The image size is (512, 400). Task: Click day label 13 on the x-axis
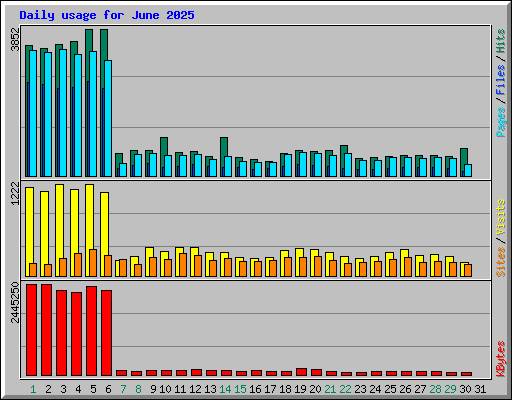210,389
